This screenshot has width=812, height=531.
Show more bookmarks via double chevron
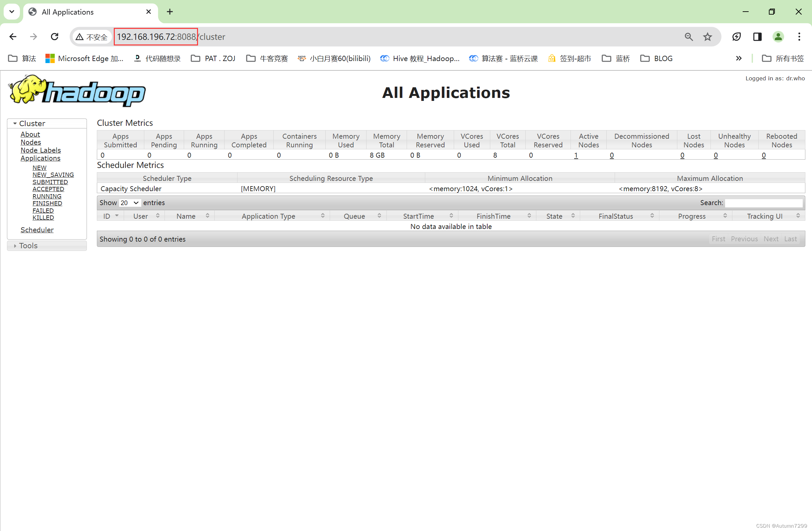(x=738, y=58)
